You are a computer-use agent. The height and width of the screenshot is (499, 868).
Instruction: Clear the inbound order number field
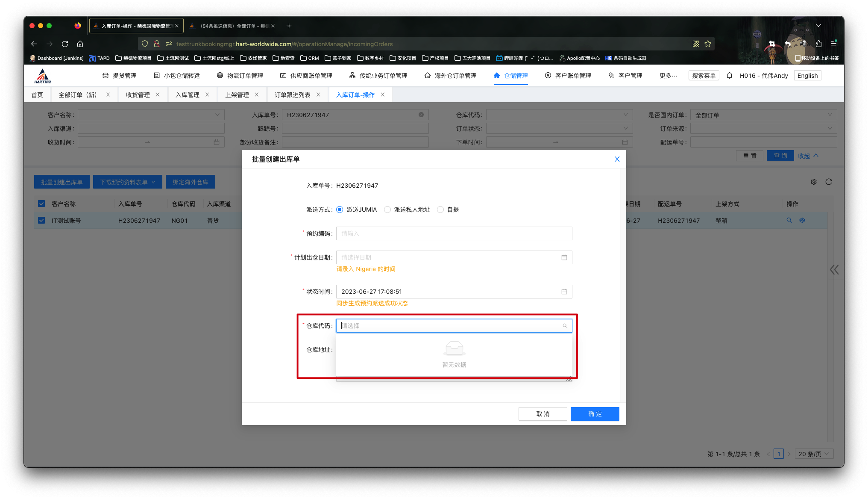tap(421, 115)
